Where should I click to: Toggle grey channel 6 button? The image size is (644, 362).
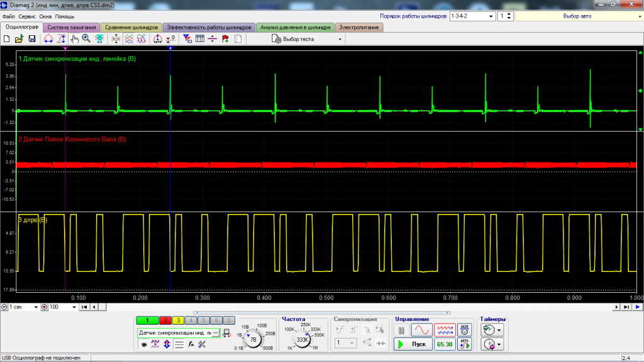coord(216,320)
